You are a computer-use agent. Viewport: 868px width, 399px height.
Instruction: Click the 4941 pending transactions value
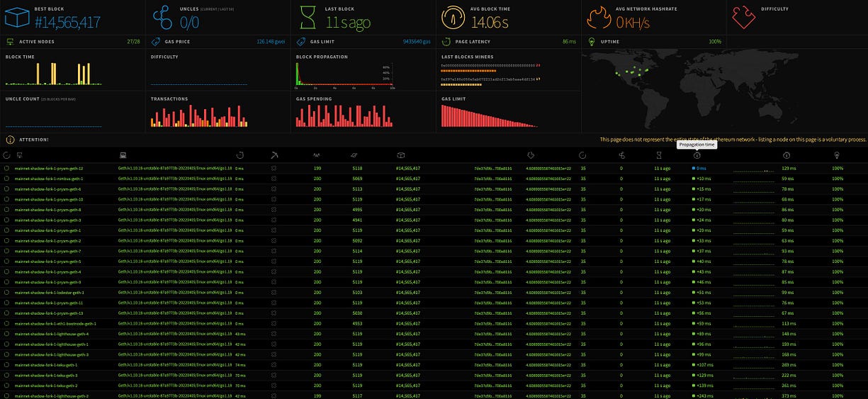pos(357,220)
